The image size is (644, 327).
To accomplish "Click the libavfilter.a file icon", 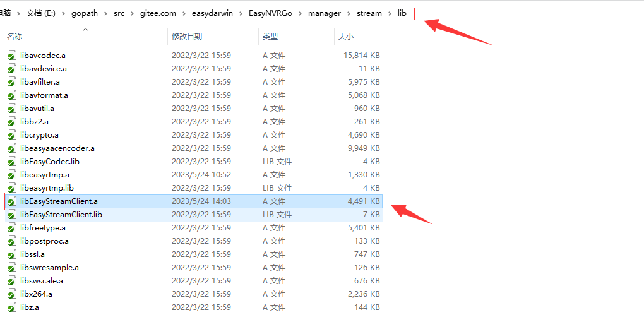I will pos(12,82).
